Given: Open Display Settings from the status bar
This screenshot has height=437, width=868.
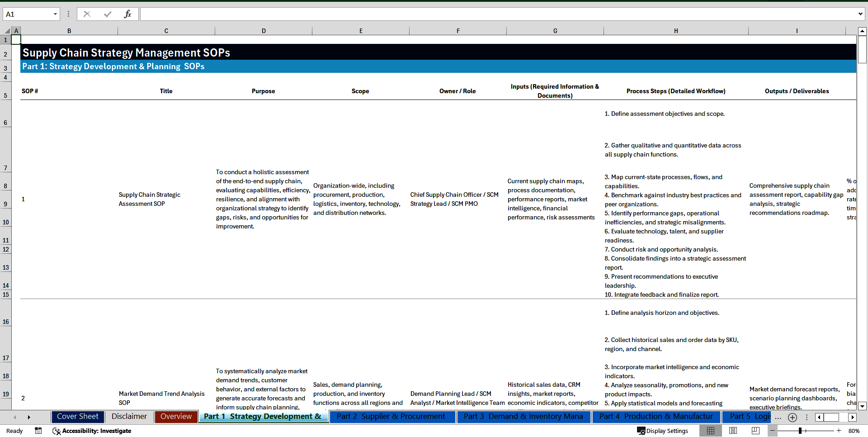Looking at the screenshot, I should pyautogui.click(x=662, y=431).
